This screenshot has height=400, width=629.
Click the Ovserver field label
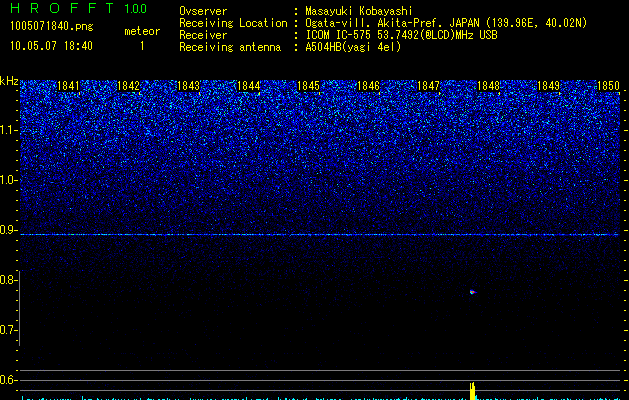(203, 11)
